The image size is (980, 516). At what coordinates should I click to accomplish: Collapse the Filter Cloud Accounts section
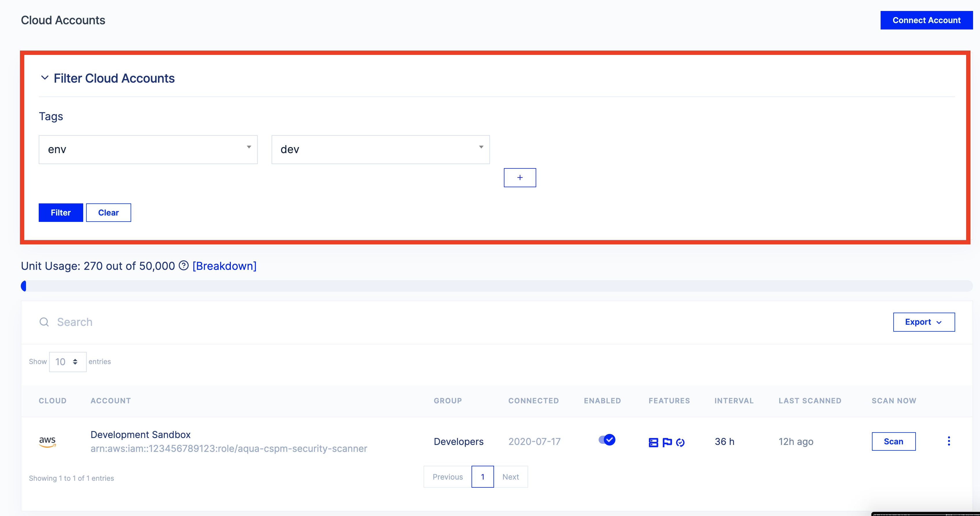click(44, 78)
